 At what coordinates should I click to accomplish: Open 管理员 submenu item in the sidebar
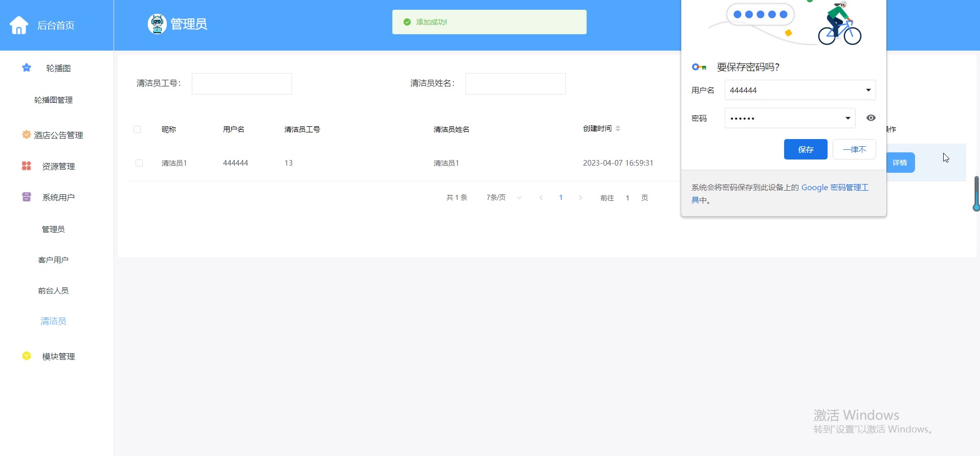click(x=53, y=229)
